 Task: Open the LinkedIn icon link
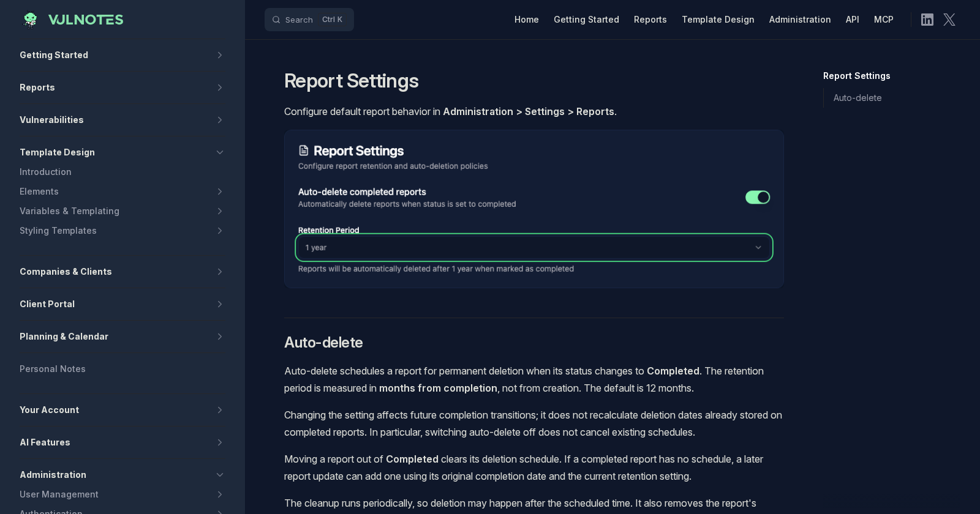(x=927, y=20)
